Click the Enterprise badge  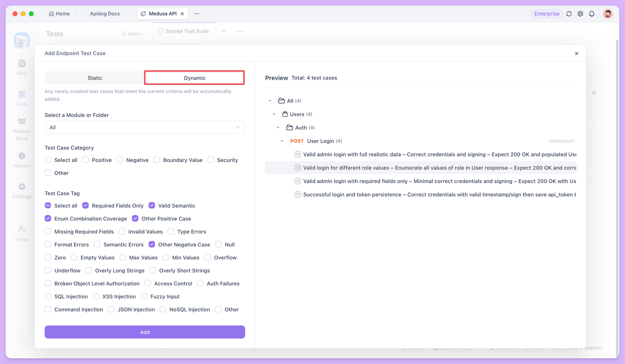click(x=547, y=14)
